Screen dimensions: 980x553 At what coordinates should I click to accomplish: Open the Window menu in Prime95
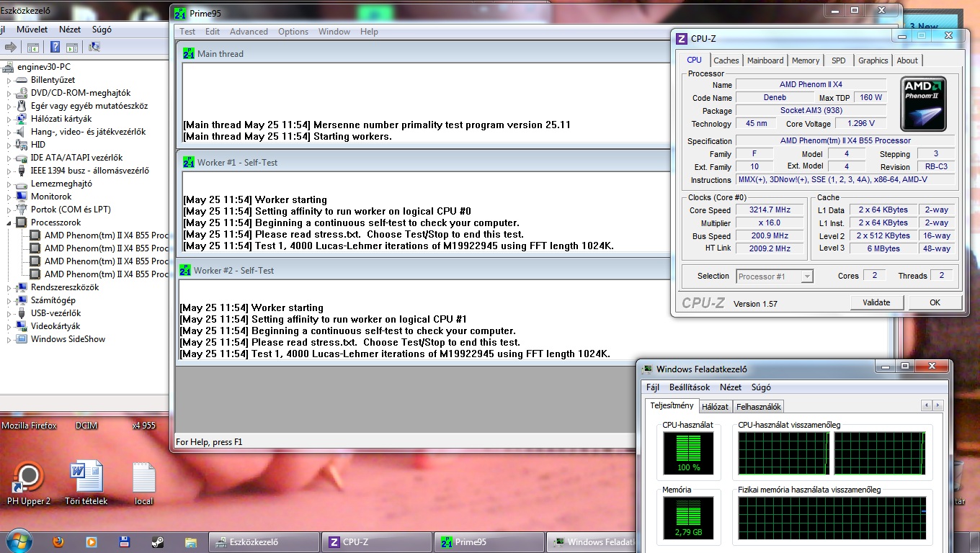pyautogui.click(x=334, y=32)
